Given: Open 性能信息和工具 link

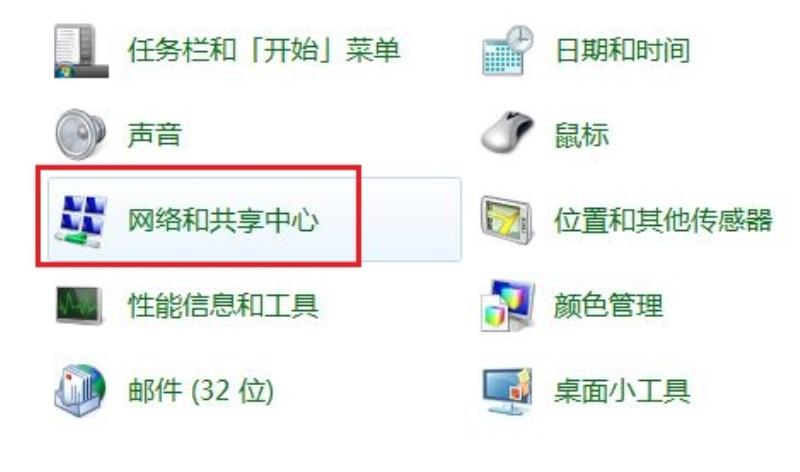Looking at the screenshot, I should pos(223,305).
